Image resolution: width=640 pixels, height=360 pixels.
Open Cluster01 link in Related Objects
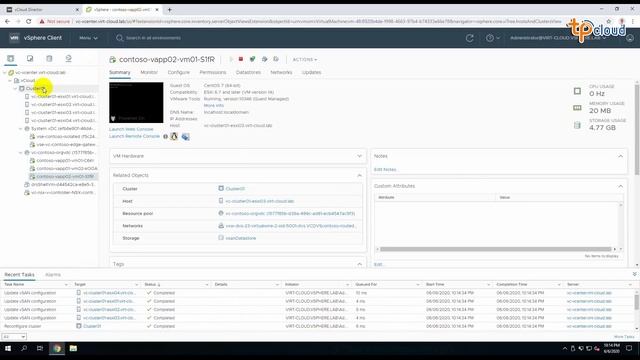235,189
